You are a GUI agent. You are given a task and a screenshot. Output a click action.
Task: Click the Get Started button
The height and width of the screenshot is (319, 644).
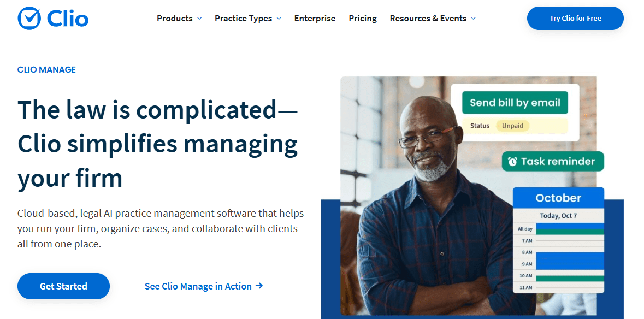click(63, 286)
